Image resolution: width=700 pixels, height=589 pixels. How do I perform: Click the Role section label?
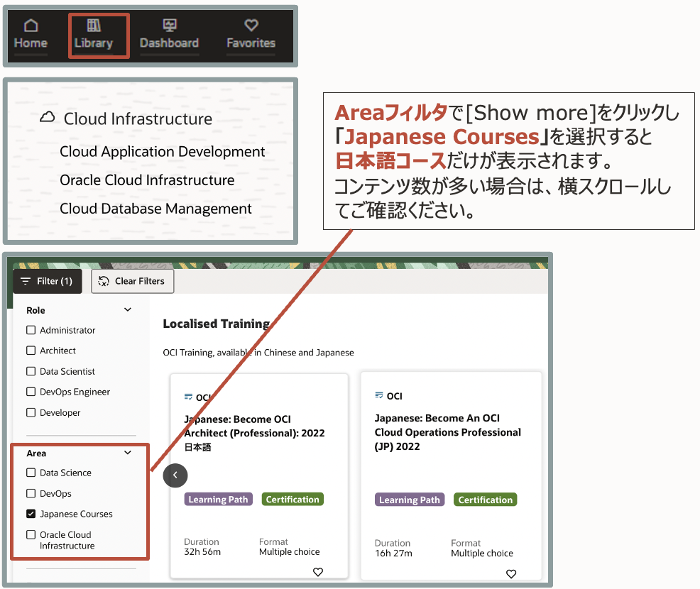pyautogui.click(x=35, y=311)
